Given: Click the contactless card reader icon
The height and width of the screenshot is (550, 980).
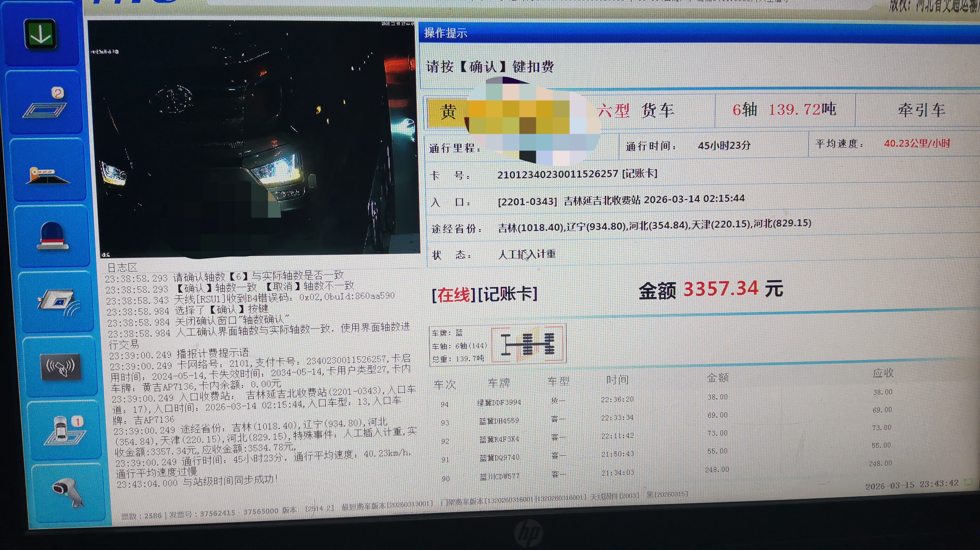Looking at the screenshot, I should [61, 367].
